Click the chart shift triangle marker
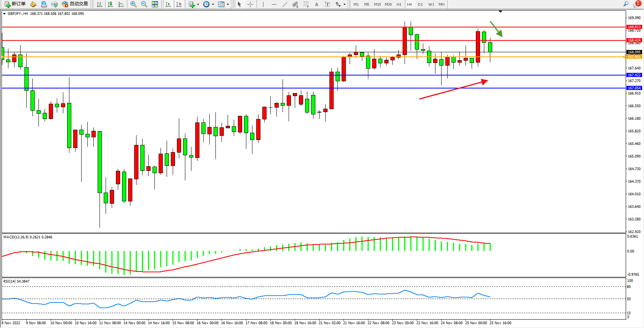 [x=501, y=12]
